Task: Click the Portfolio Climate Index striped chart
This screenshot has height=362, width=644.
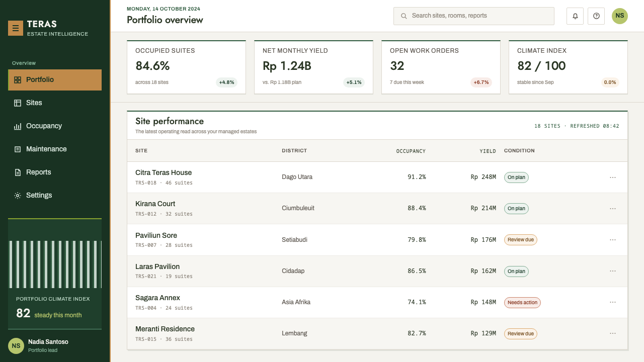Action: pos(55,264)
